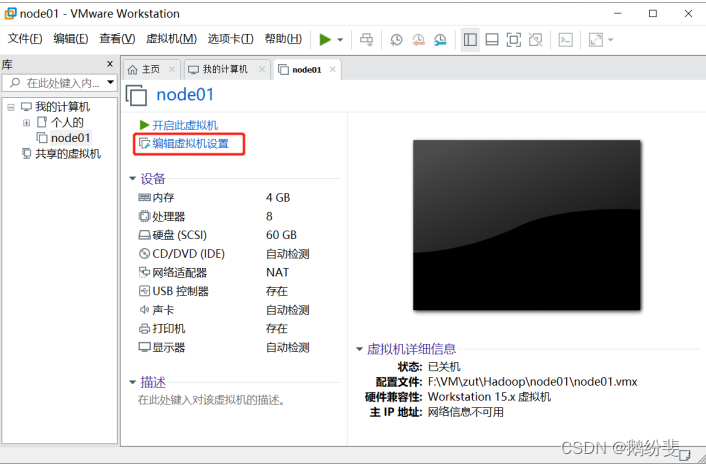Click the disc icon beside CD/DVD

[144, 253]
